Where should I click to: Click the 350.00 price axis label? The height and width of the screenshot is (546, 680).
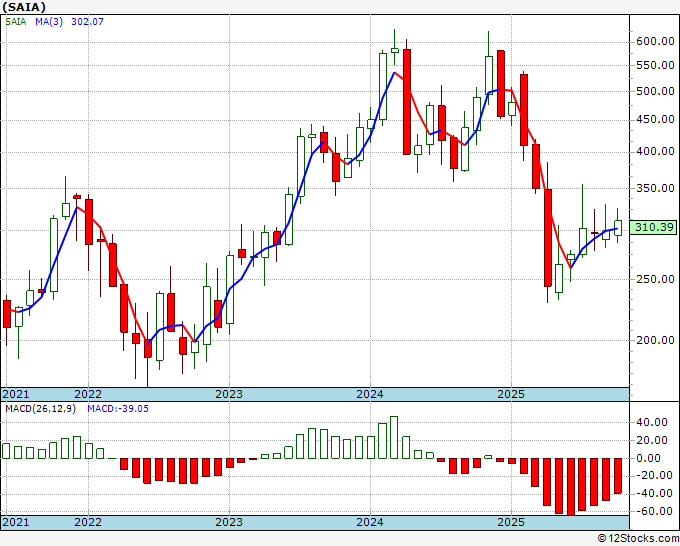coord(655,188)
